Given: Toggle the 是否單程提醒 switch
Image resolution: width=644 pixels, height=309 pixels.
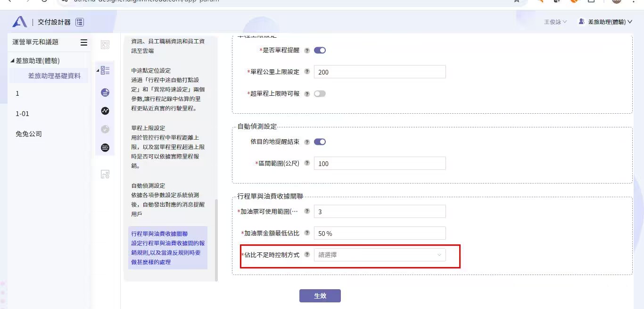Looking at the screenshot, I should tap(320, 50).
